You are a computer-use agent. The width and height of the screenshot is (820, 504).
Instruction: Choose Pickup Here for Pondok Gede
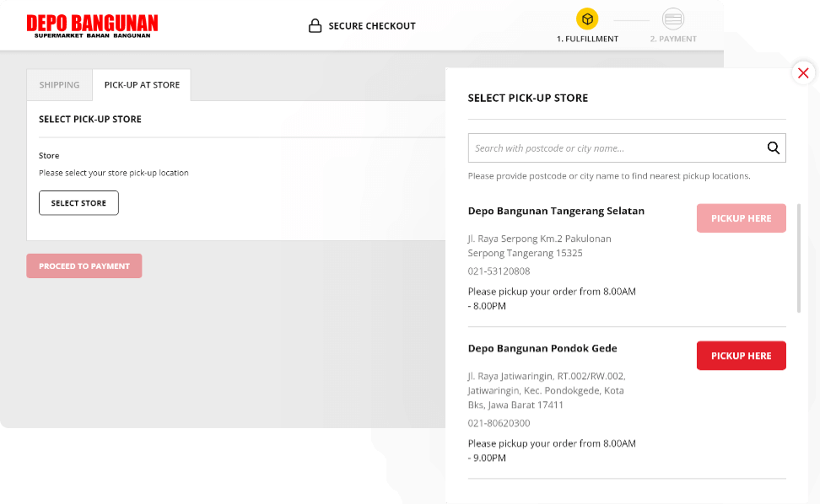click(x=741, y=356)
